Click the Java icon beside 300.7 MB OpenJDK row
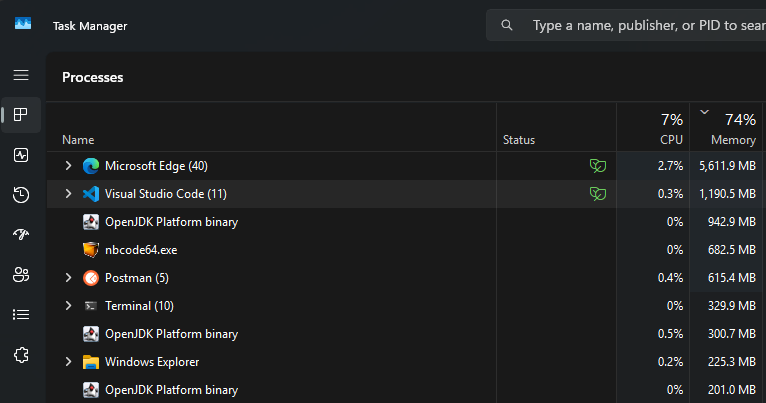 [x=91, y=334]
